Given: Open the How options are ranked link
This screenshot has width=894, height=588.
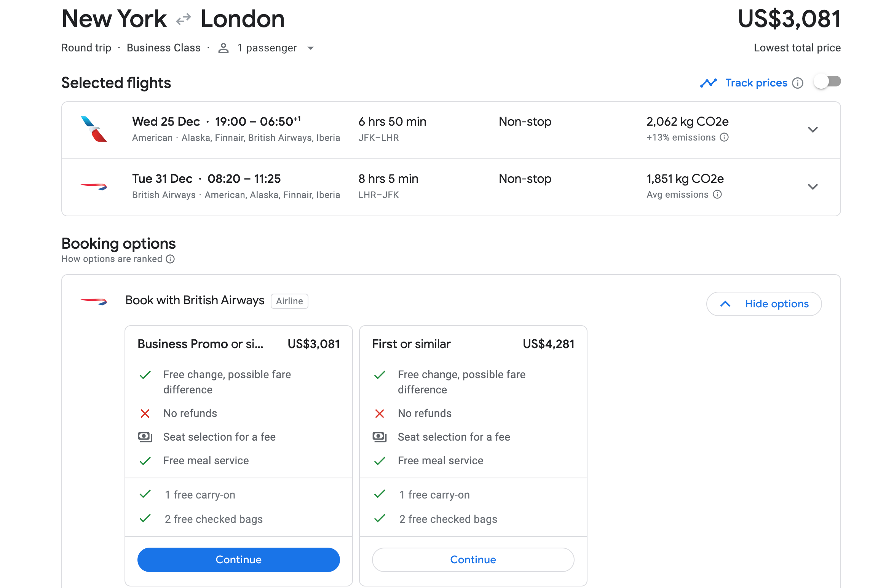Looking at the screenshot, I should coord(112,259).
